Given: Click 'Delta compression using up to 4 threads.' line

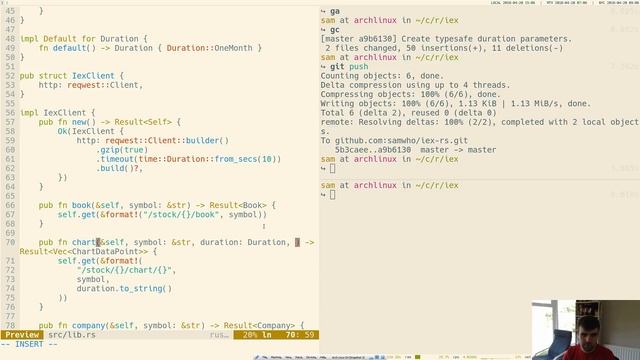Looking at the screenshot, I should coord(415,85).
